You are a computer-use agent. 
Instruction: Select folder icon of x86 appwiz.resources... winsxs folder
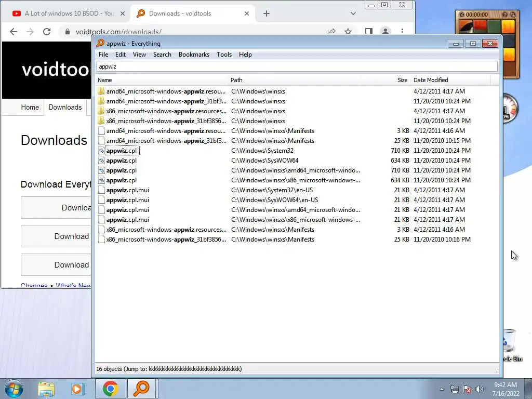tap(101, 111)
